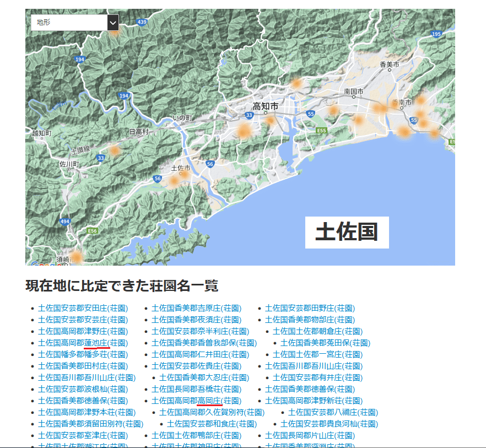The width and height of the screenshot is (486, 448).
Task: Open 土佐国高岡郡仁井田庄 link
Action: pyautogui.click(x=200, y=354)
